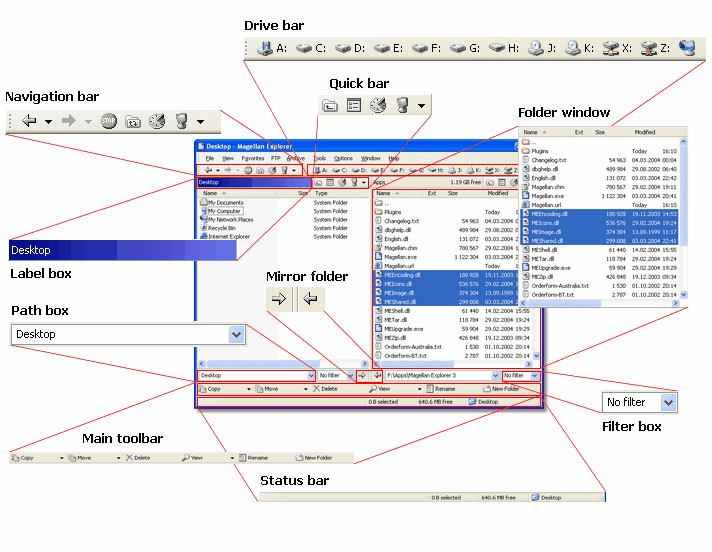
Task: Go back using enlarged Navigation bar arrow
Action: 30,121
